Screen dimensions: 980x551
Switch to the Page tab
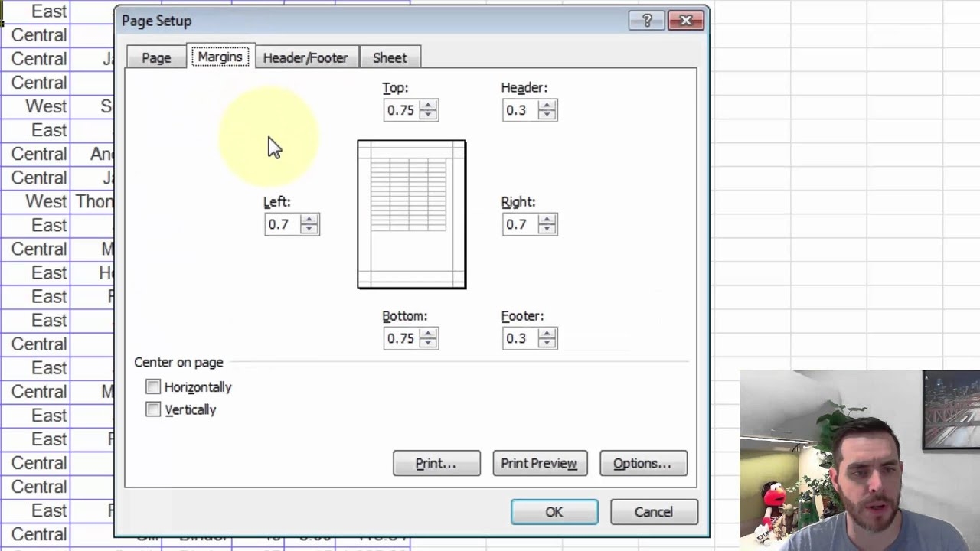tap(156, 57)
